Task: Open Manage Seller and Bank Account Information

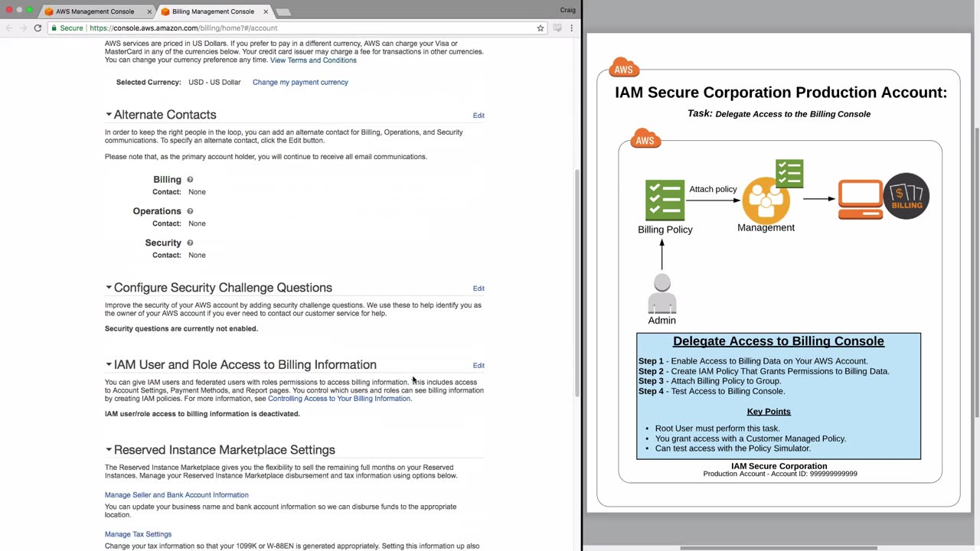Action: [x=177, y=495]
